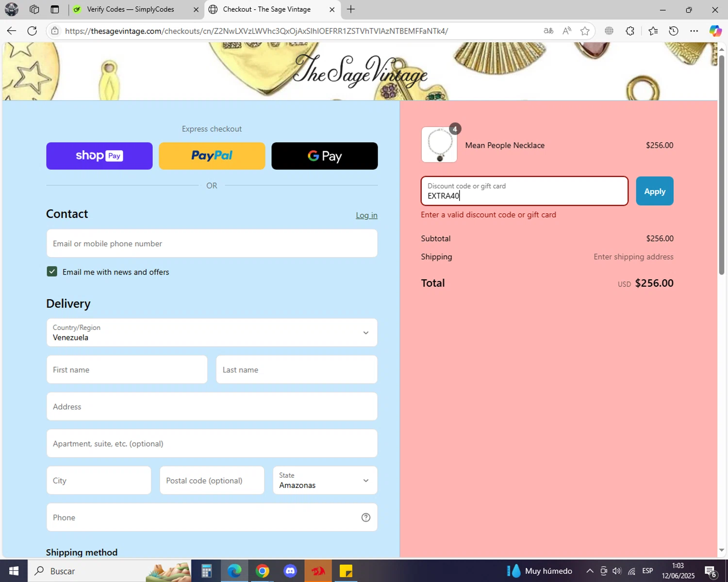
Task: Click Mean People Necklace product thumbnail
Action: pyautogui.click(x=439, y=145)
